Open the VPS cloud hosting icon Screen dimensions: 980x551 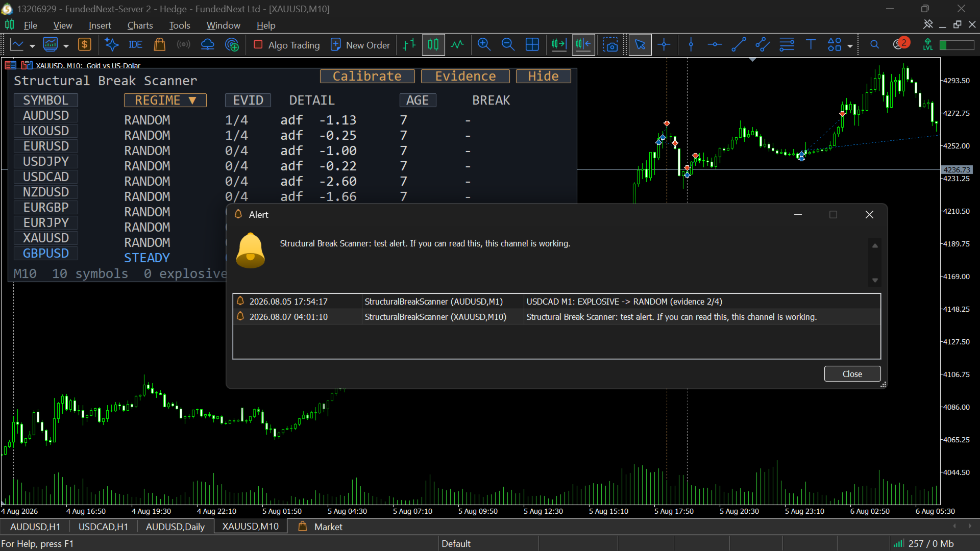pyautogui.click(x=208, y=45)
